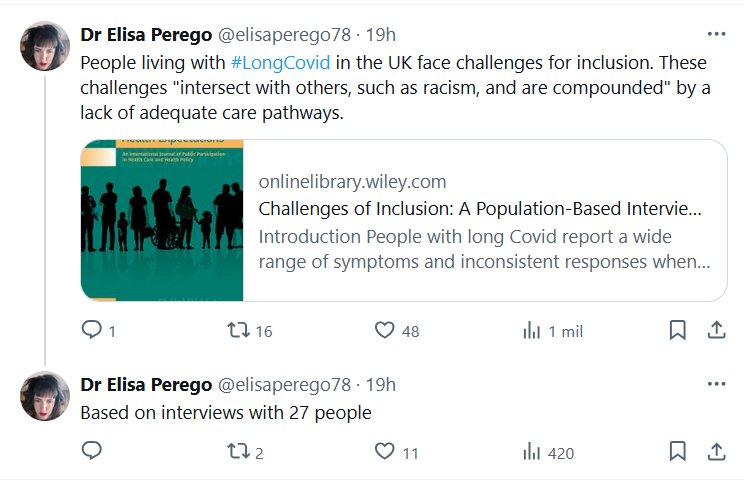The height and width of the screenshot is (484, 744).
Task: Open the #LongCovid hashtag link
Action: pyautogui.click(x=280, y=62)
